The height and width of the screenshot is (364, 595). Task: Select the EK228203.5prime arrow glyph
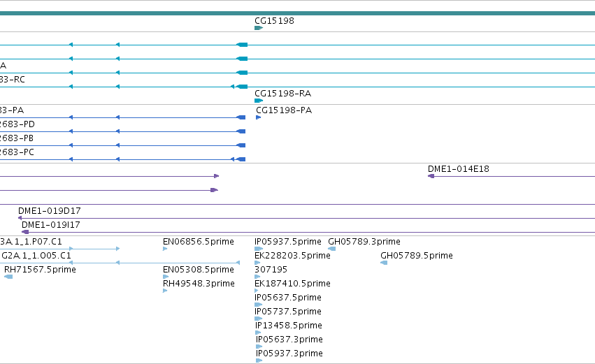point(258,263)
